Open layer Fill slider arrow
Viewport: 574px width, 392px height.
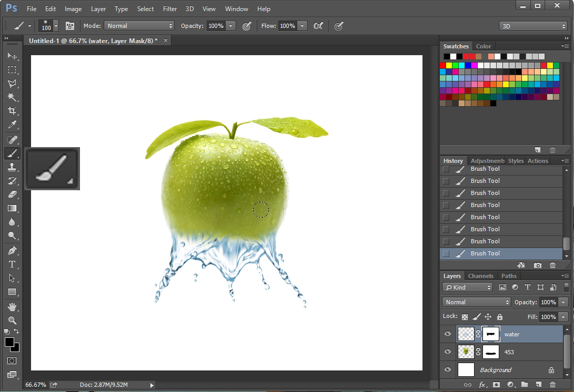563,317
